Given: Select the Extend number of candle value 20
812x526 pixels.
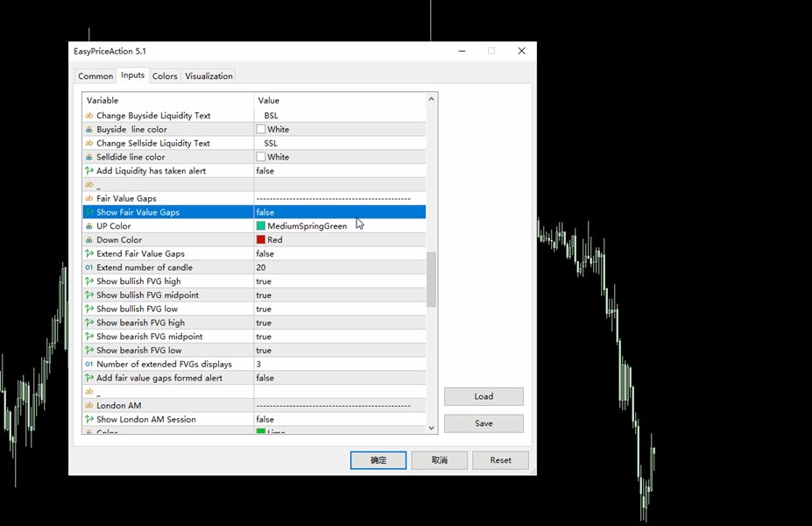Looking at the screenshot, I should (x=339, y=267).
